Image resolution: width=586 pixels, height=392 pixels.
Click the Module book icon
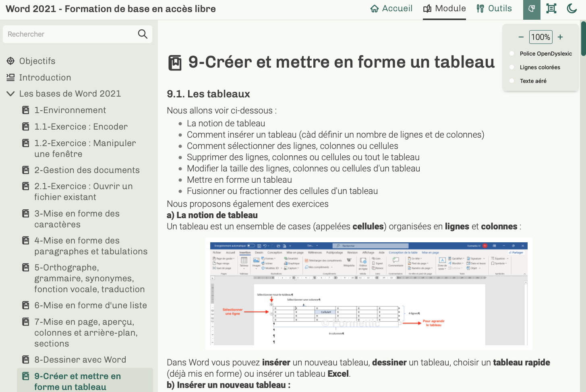tap(427, 9)
